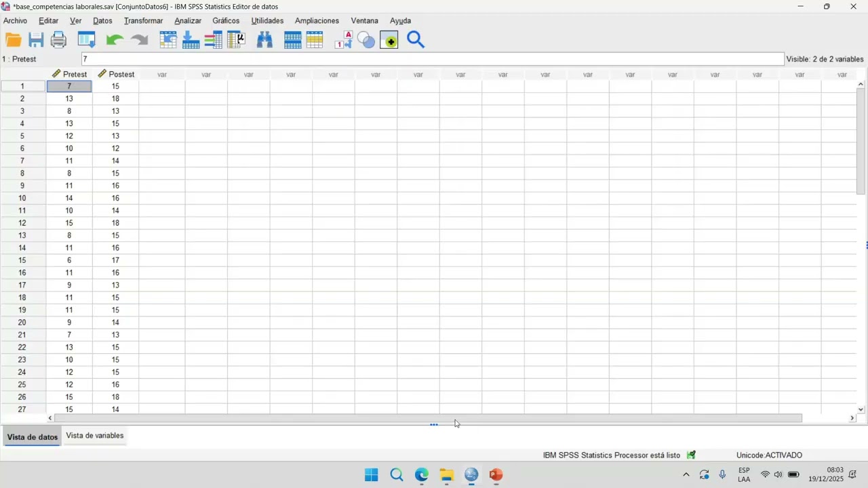Open the Datos menu
Viewport: 868px width, 488px height.
click(102, 20)
